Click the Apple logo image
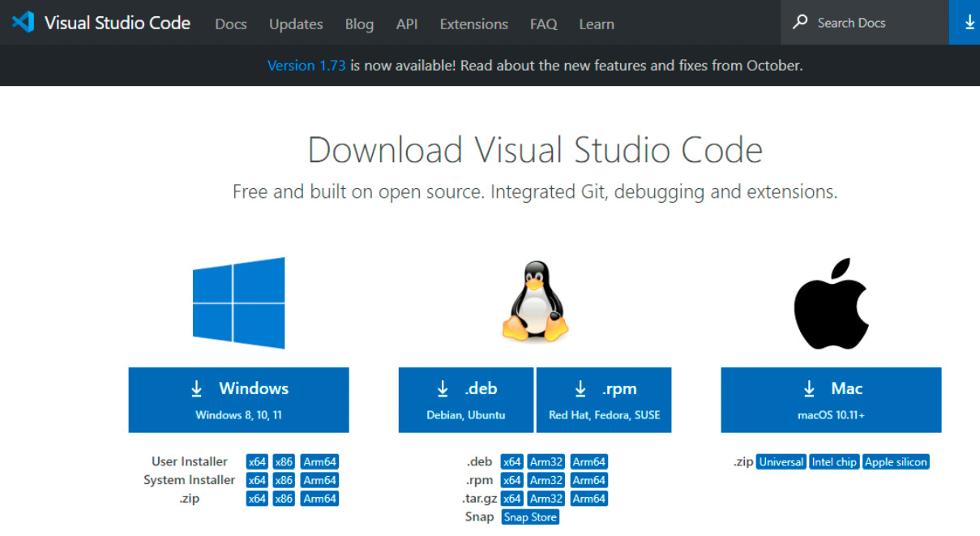This screenshot has height=536, width=980. [x=831, y=304]
